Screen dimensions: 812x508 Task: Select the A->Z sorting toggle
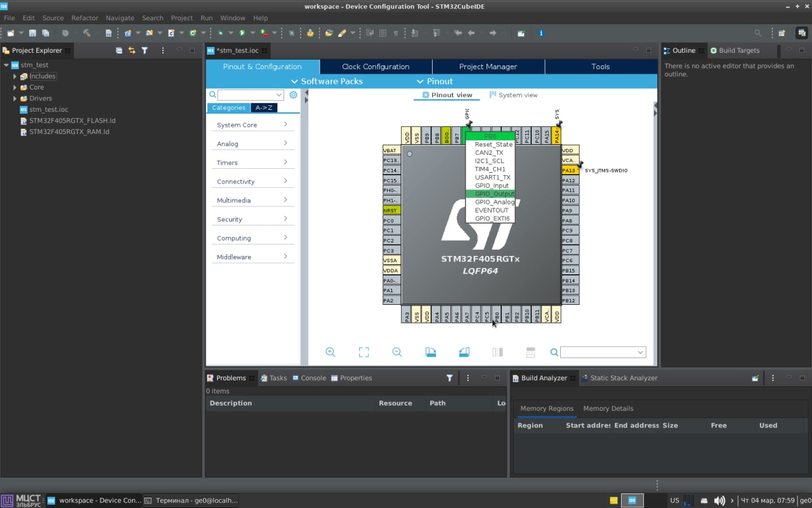pyautogui.click(x=264, y=108)
